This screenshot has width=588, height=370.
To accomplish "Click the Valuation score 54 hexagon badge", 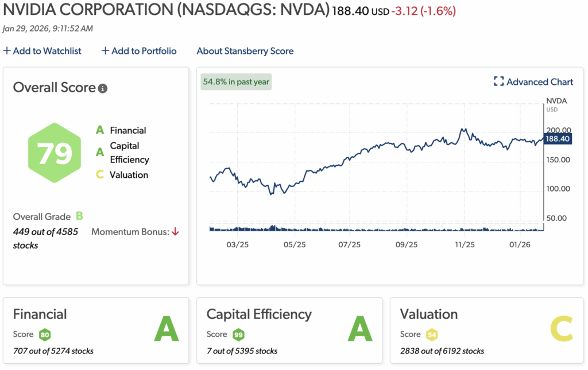I will point(432,334).
